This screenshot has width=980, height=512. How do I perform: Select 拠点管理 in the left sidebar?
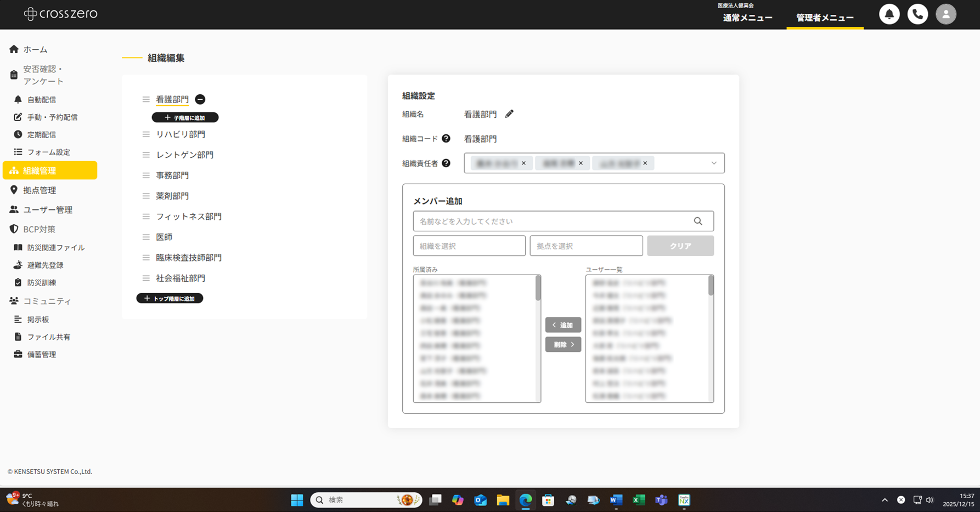[x=38, y=190]
